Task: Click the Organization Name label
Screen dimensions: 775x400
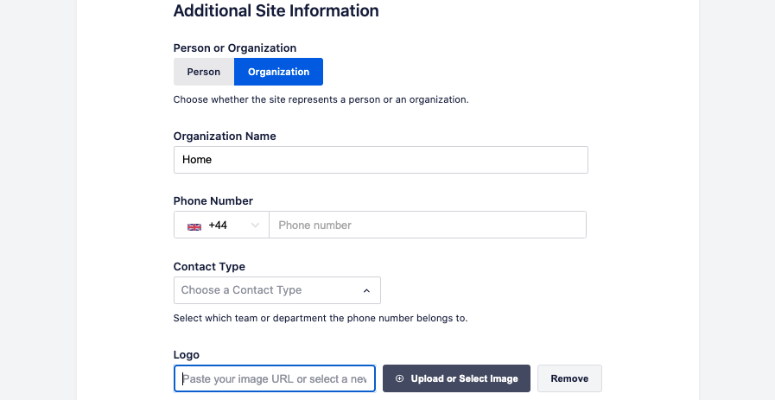Action: click(x=224, y=136)
